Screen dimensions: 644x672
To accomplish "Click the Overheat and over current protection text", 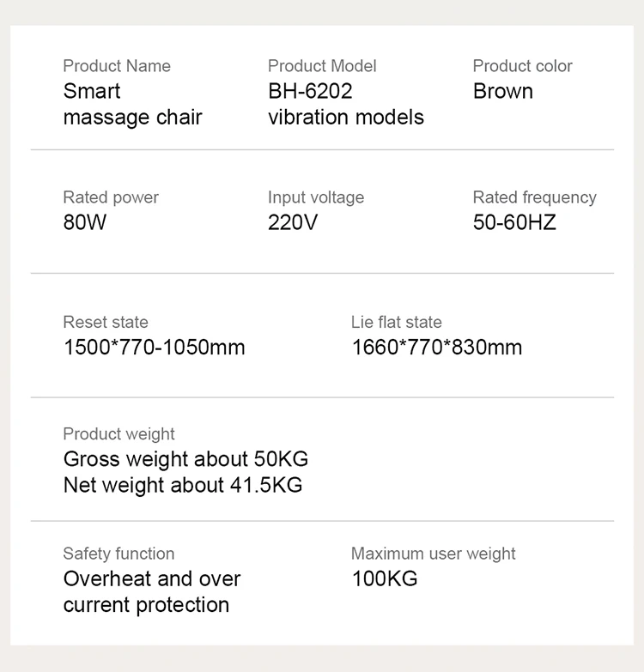I will [152, 591].
